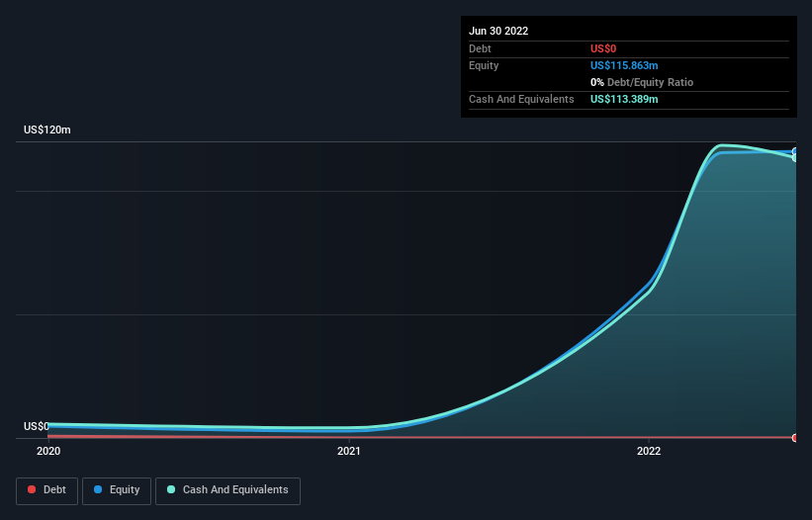Click the 2020 x-axis label

(48, 451)
